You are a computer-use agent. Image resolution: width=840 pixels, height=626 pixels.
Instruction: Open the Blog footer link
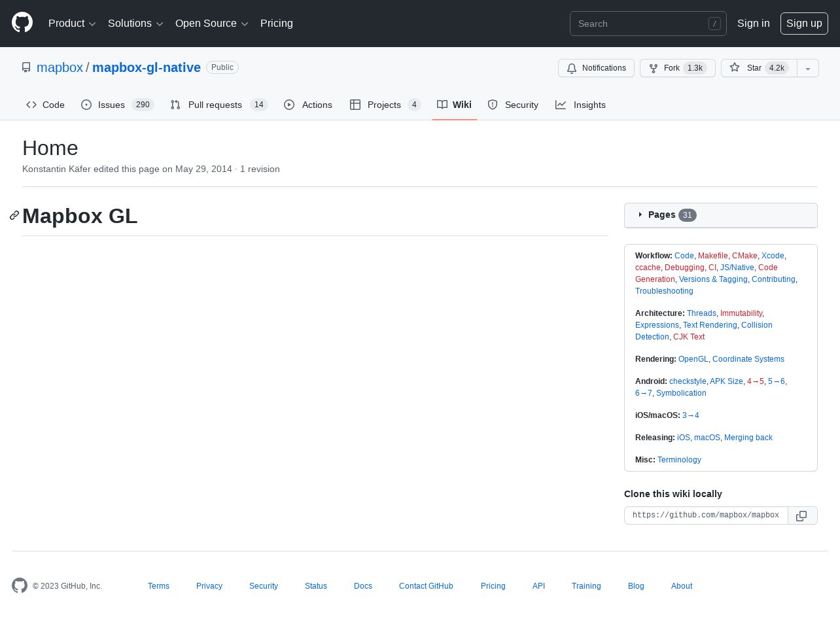(x=636, y=586)
